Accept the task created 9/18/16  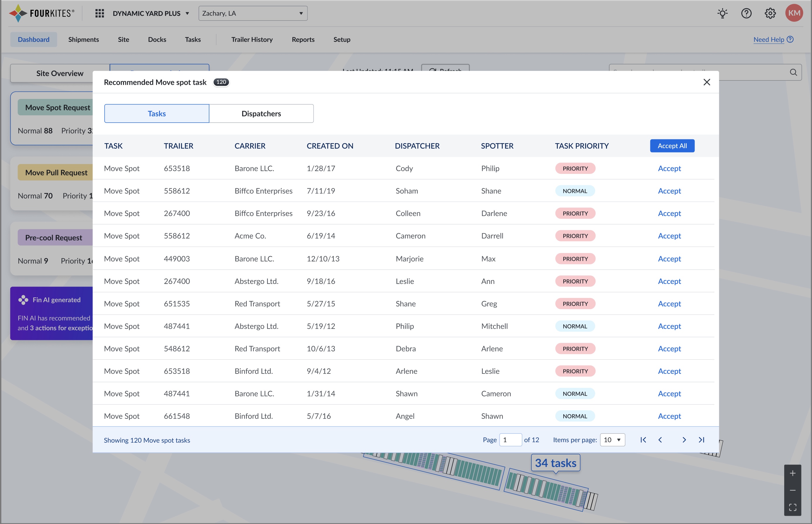tap(669, 281)
